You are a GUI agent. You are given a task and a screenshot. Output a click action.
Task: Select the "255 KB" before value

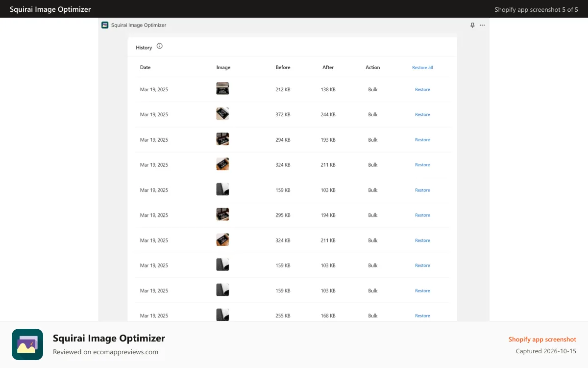(x=283, y=316)
